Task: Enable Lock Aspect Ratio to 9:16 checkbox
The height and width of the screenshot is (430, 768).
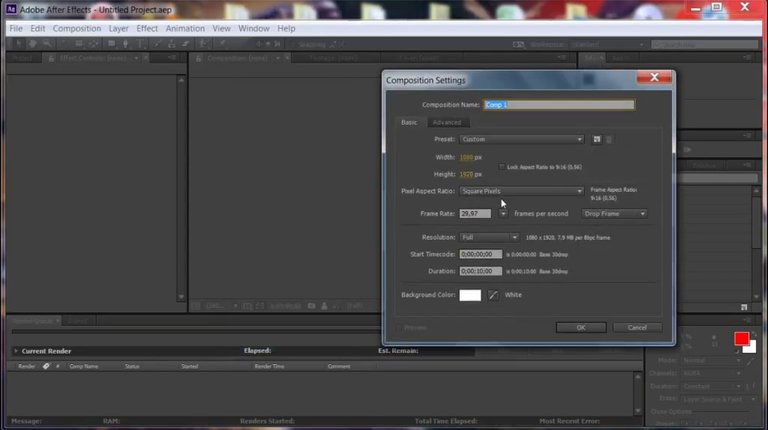Action: tap(501, 167)
